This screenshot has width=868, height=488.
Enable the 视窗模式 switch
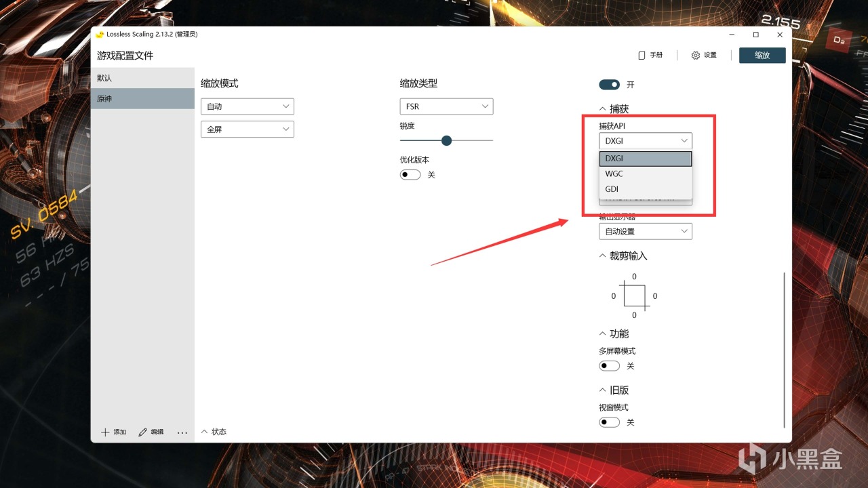point(610,422)
